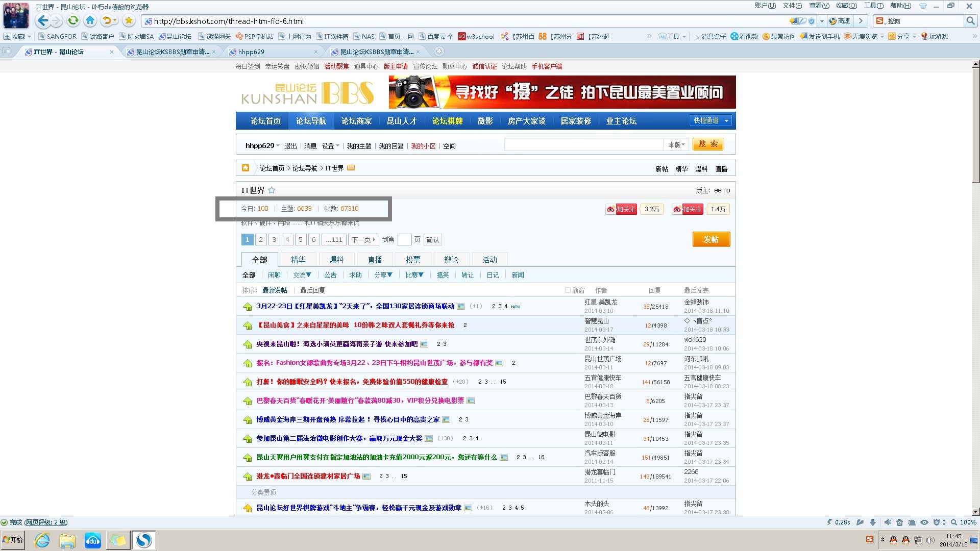Viewport: 980px width, 551px height.
Task: Click the browser user avatar picture
Action: click(16, 15)
